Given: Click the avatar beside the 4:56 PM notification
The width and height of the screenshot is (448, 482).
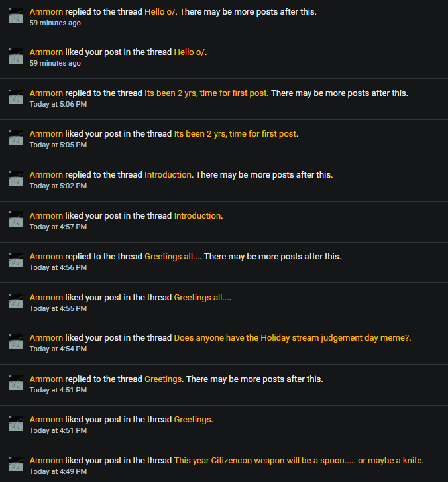Looking at the screenshot, I should point(16,261).
